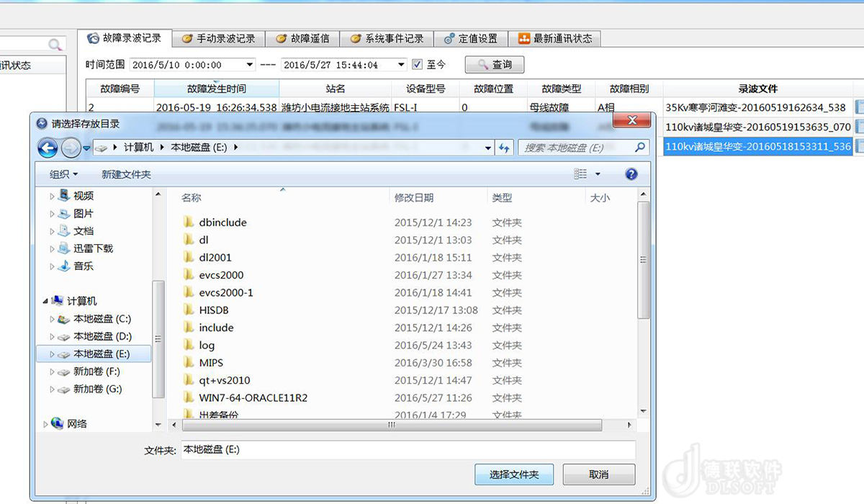
Task: Click the back navigation arrow in dialog
Action: click(48, 148)
